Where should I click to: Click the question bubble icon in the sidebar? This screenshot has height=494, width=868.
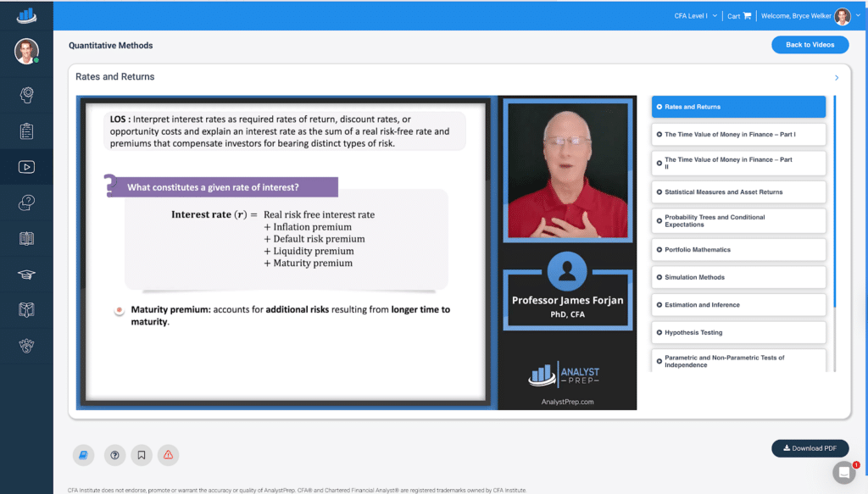click(26, 203)
